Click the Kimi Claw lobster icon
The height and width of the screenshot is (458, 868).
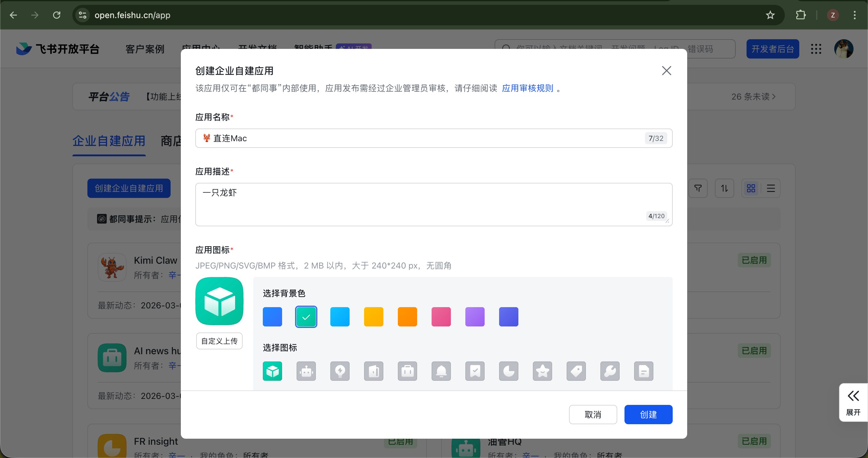click(x=112, y=267)
